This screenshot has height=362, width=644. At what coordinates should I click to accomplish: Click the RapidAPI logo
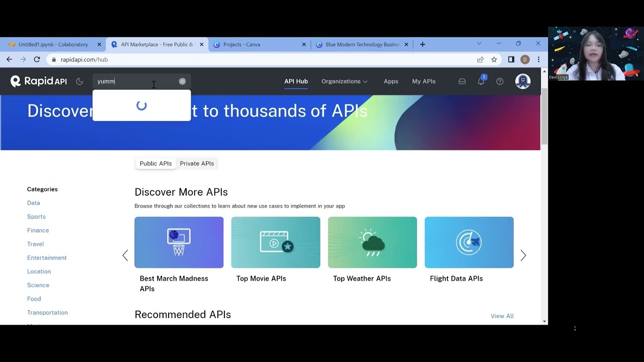[39, 81]
